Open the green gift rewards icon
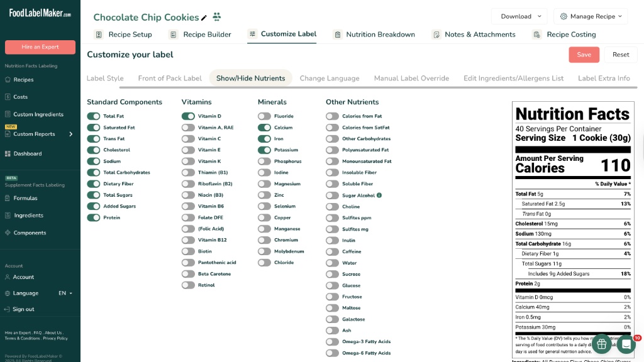Image resolution: width=644 pixels, height=362 pixels. point(601,344)
